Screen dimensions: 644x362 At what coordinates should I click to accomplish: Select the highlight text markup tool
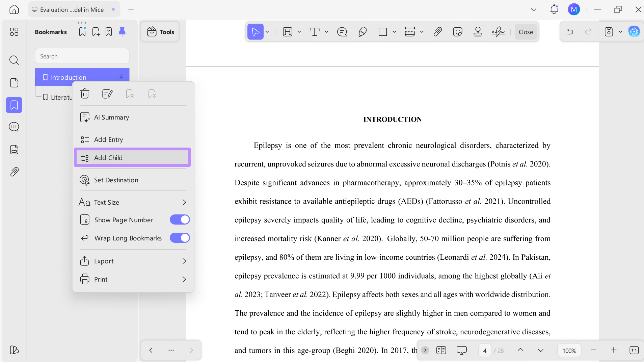(288, 32)
